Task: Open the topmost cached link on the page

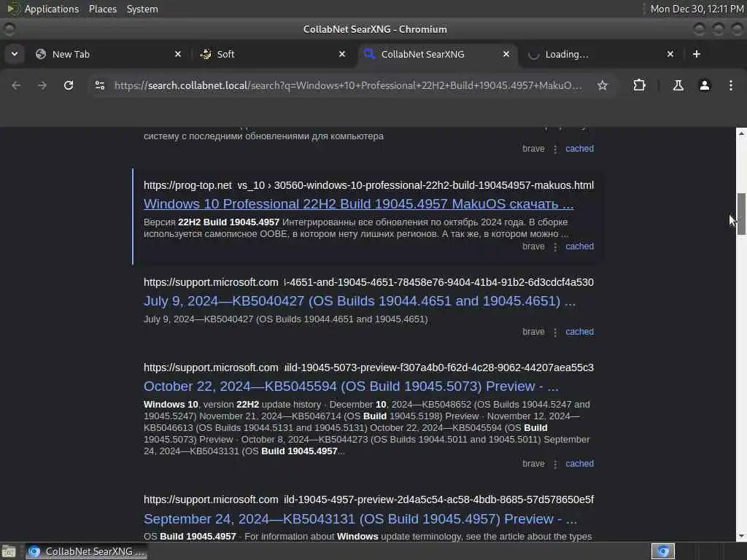Action: [579, 149]
